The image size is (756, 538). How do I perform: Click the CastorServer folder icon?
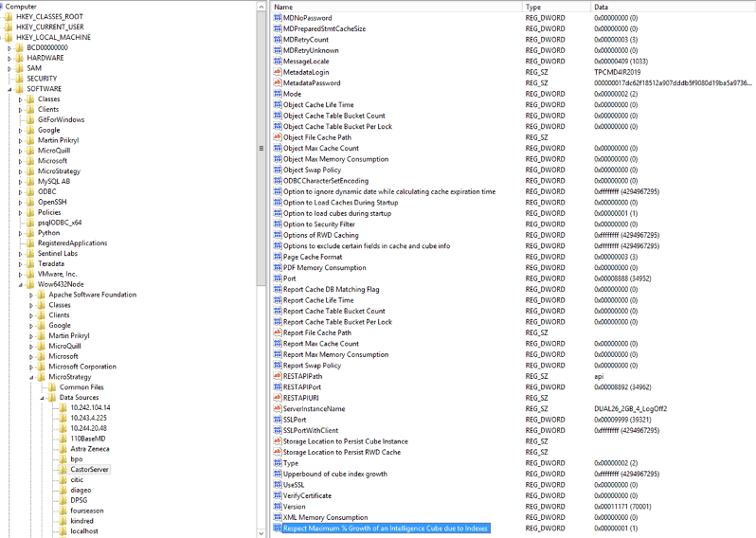coord(63,469)
